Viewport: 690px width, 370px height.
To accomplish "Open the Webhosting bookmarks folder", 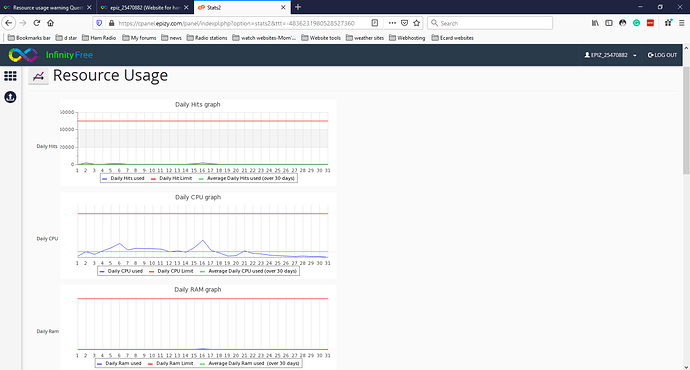I will click(407, 38).
